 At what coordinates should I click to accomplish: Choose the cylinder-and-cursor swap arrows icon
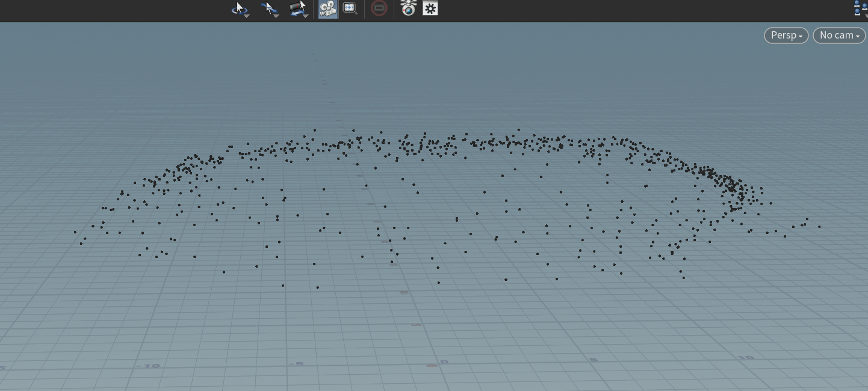(x=298, y=8)
